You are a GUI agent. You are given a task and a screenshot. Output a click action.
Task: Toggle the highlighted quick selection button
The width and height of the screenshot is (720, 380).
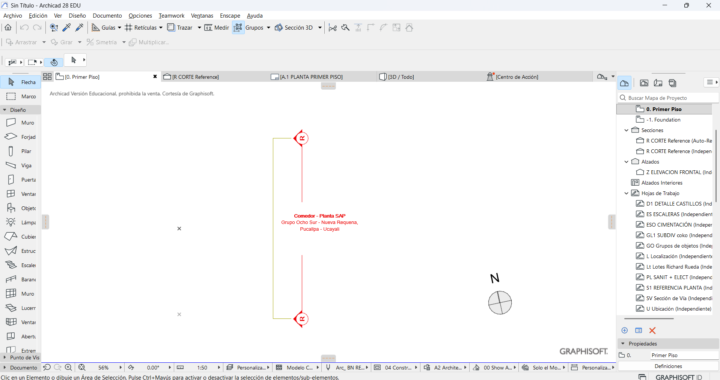pos(54,62)
